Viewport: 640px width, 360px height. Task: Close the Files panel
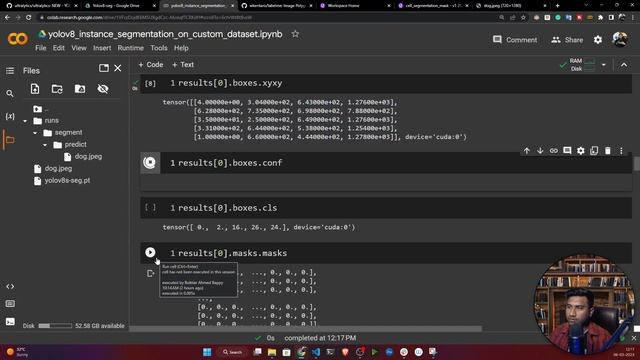(x=118, y=68)
